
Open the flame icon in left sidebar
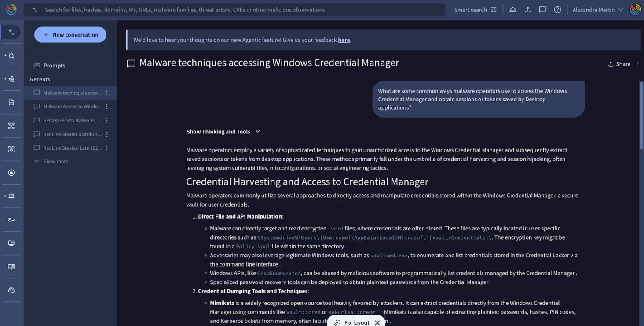pyautogui.click(x=11, y=79)
